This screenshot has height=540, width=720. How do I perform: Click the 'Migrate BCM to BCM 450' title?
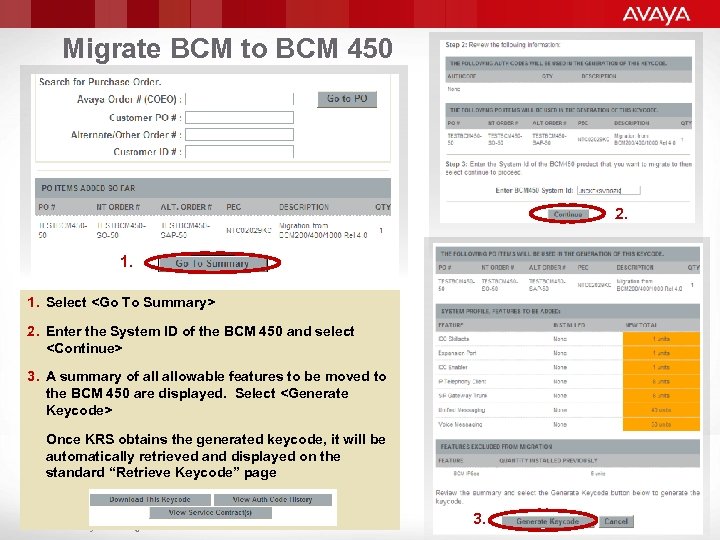point(228,48)
